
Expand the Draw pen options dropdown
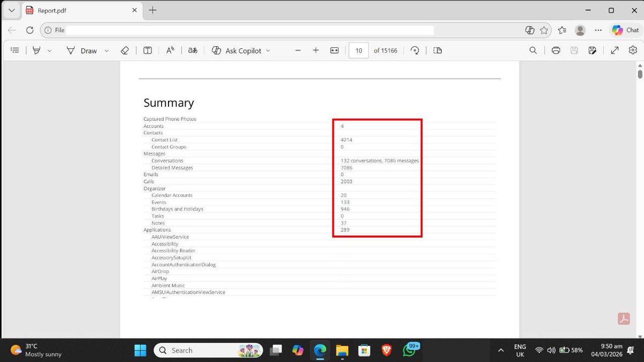click(106, 50)
